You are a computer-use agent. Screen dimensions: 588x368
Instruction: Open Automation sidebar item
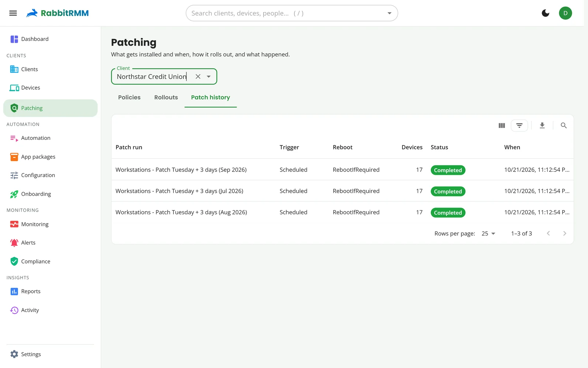(50, 138)
